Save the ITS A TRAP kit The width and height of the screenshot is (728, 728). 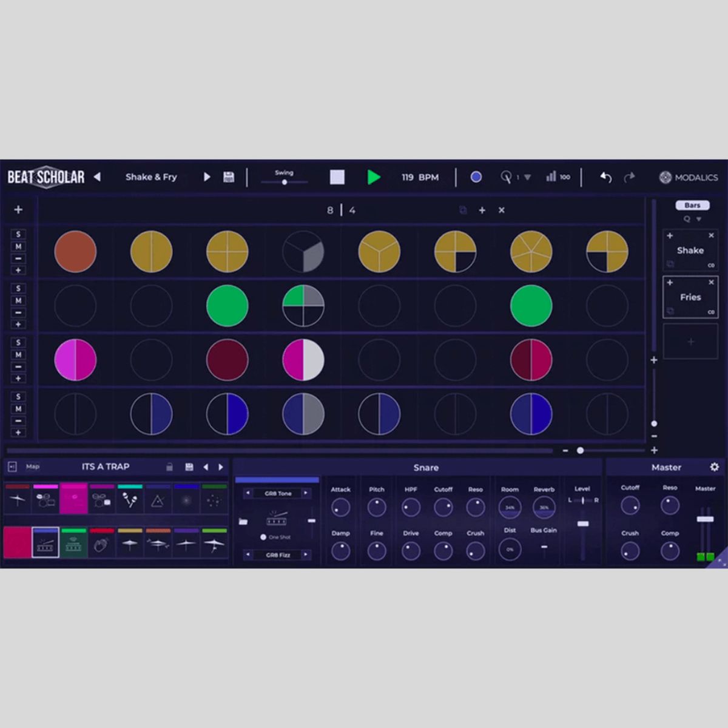[189, 467]
